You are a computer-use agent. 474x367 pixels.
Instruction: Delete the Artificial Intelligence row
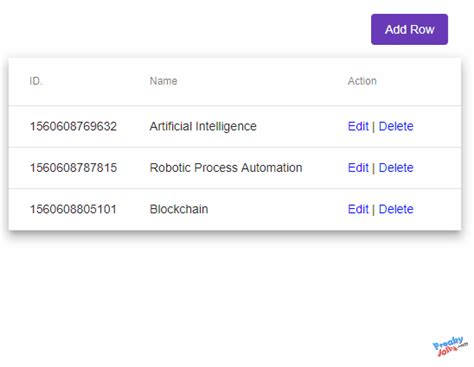(396, 126)
